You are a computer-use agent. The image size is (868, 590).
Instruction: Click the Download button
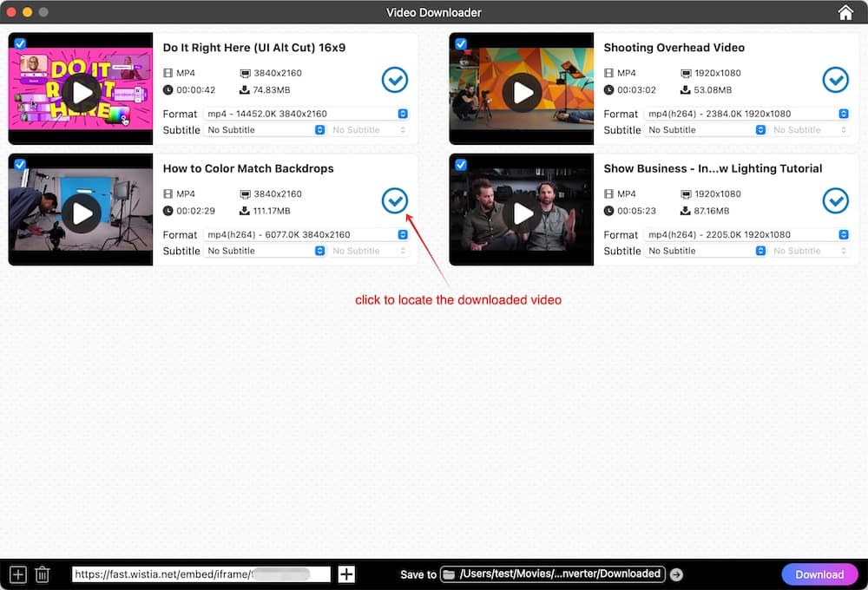click(819, 574)
